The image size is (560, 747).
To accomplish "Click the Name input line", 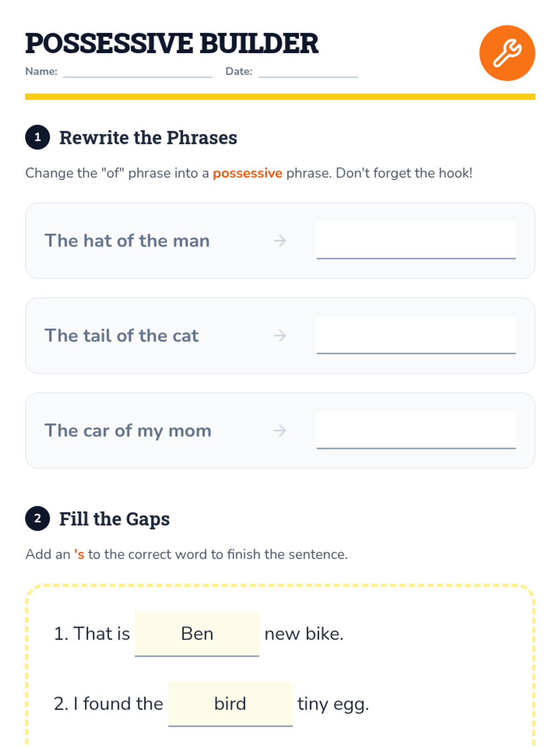I will pos(138,72).
